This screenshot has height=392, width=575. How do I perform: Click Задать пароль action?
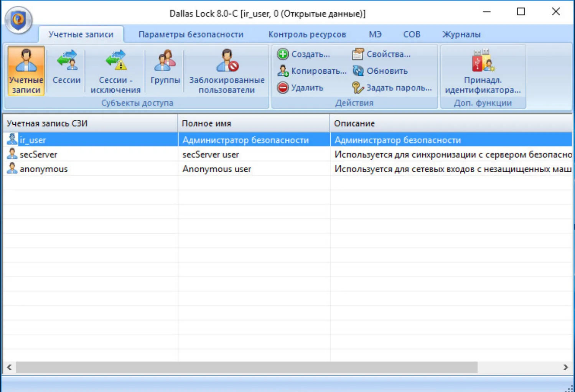tap(392, 88)
